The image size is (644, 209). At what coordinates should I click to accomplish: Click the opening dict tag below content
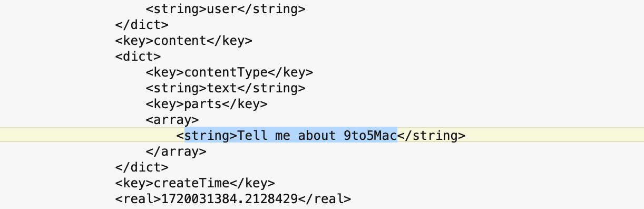pyautogui.click(x=138, y=56)
